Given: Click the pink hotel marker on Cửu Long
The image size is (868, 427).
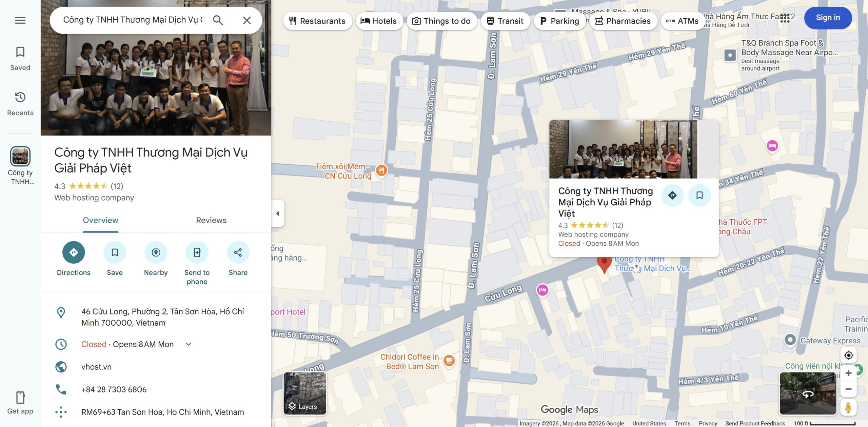Looking at the screenshot, I should (542, 290).
